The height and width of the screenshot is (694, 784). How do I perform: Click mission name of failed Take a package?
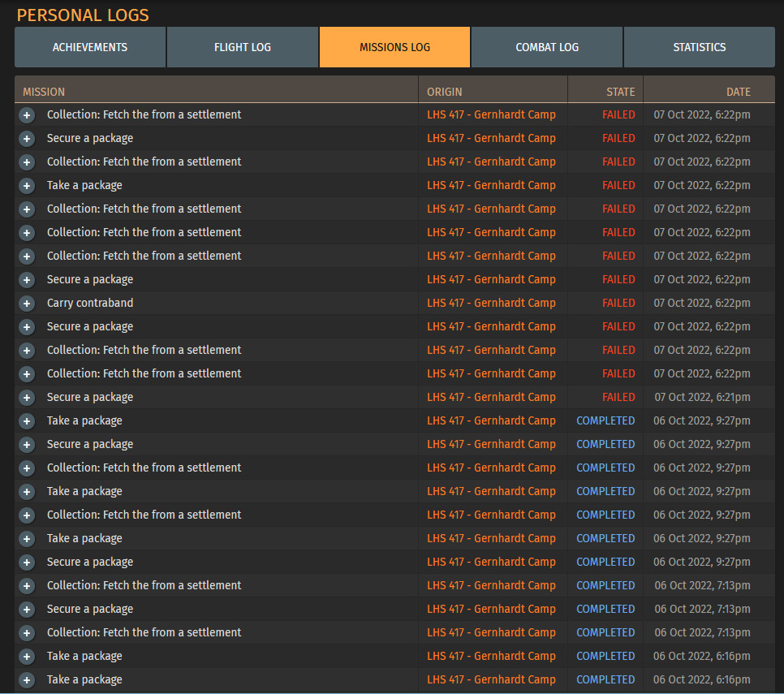coord(84,185)
